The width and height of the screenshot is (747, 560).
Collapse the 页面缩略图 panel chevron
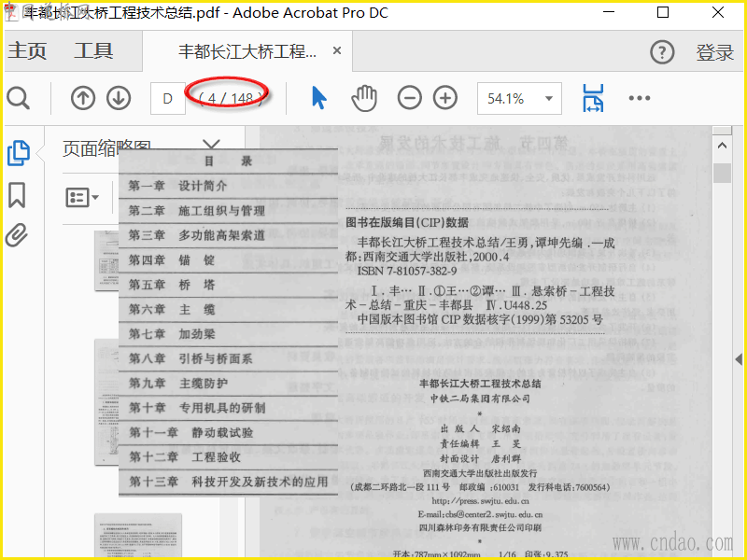211,145
